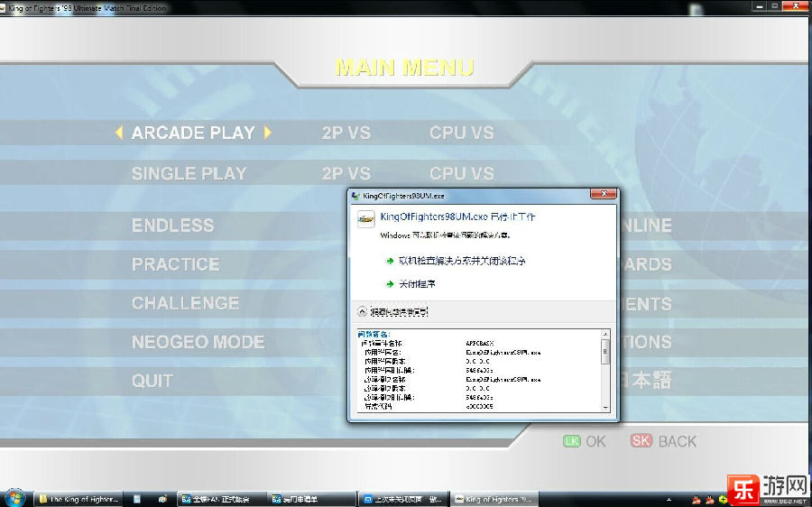Click the right arrow beside ARCADE PLAY

267,133
